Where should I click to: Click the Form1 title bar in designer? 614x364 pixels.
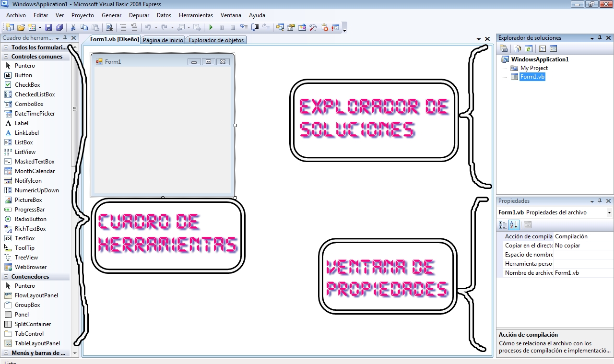pos(162,61)
